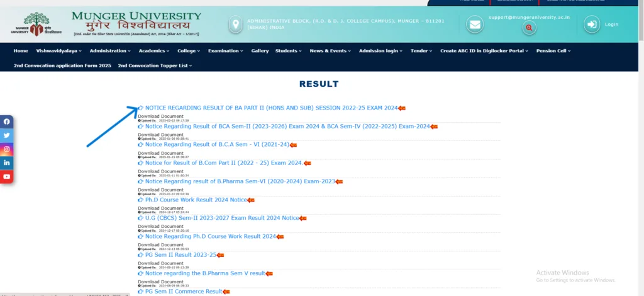644x296 pixels.
Task: Open B.Com Part II (2022 - 25) result notice
Action: [x=224, y=162]
